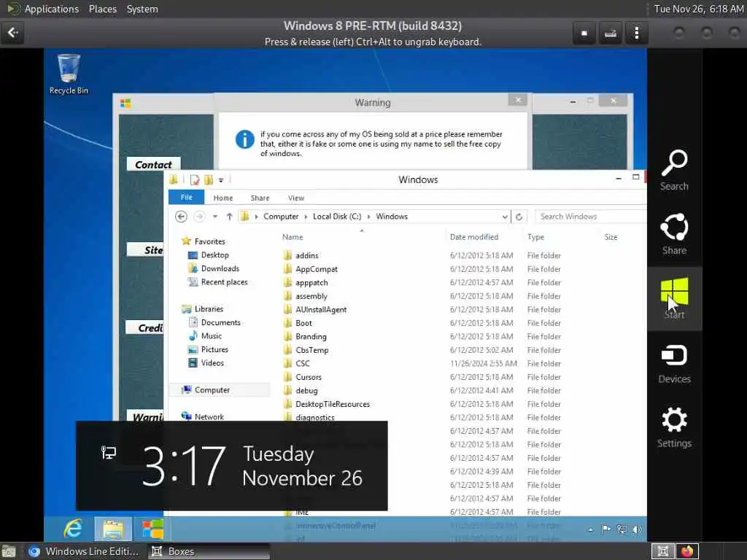The width and height of the screenshot is (747, 560).
Task: Click Windows Line Editi... task button
Action: [83, 551]
